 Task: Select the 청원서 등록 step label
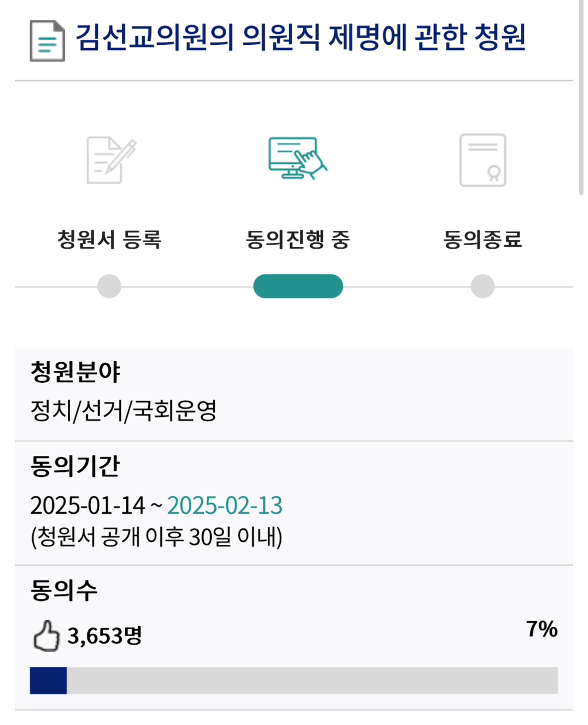pyautogui.click(x=109, y=239)
